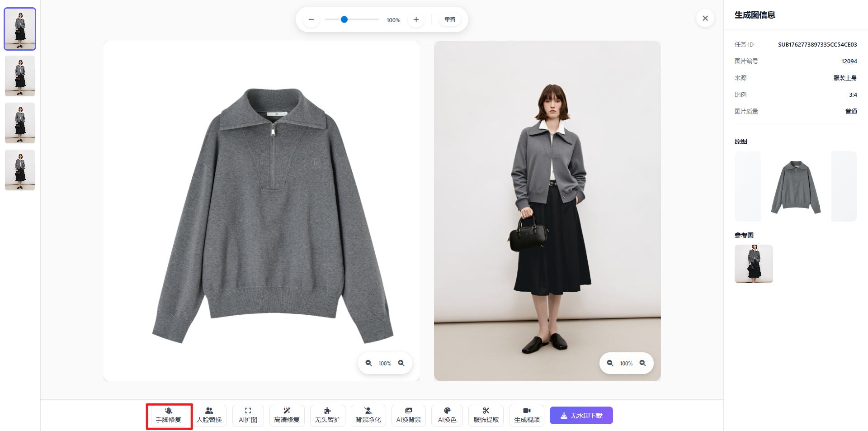
Task: Click the top zoom slider handle
Action: (344, 19)
